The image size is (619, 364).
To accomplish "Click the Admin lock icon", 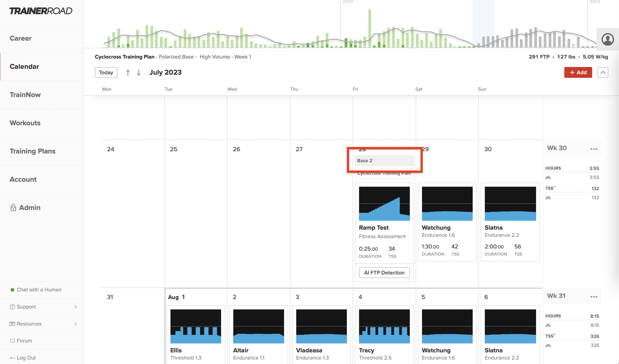I will tap(13, 207).
